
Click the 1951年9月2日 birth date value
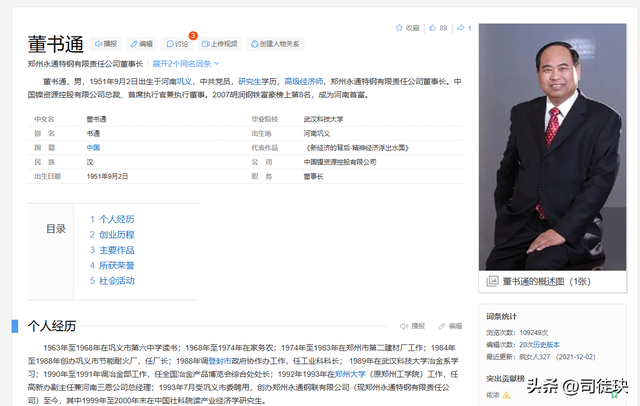[107, 176]
